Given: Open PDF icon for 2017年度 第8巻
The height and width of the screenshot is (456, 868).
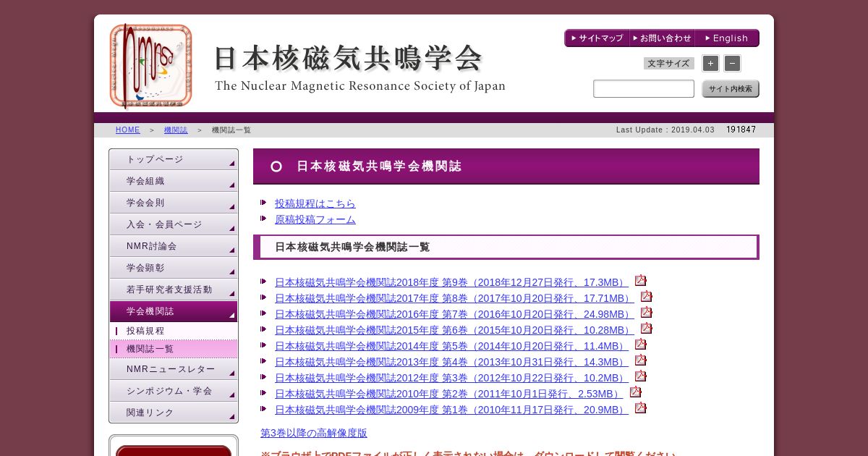Looking at the screenshot, I should 646,297.
